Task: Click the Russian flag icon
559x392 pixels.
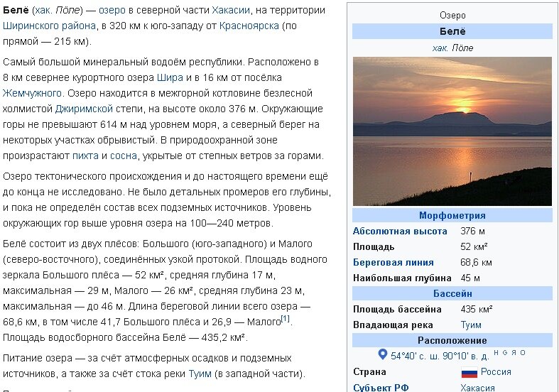Action: 469,372
